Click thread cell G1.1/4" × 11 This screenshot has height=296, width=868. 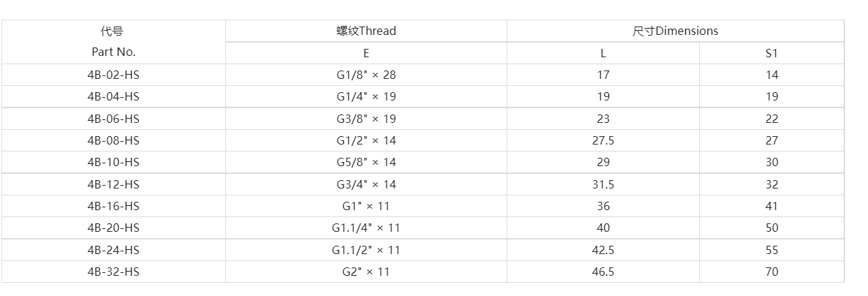tap(366, 228)
